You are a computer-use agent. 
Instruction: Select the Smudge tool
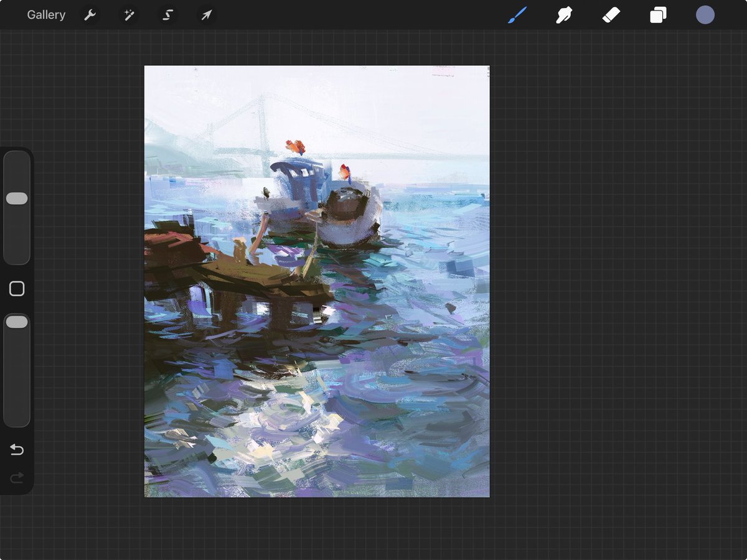[564, 15]
